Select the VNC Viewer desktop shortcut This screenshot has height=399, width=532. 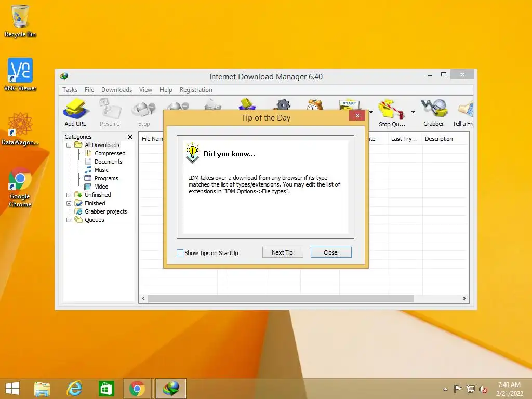click(20, 75)
